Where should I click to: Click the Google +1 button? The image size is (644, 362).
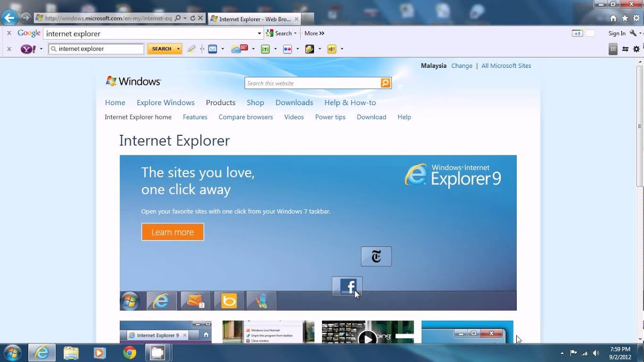click(x=577, y=33)
